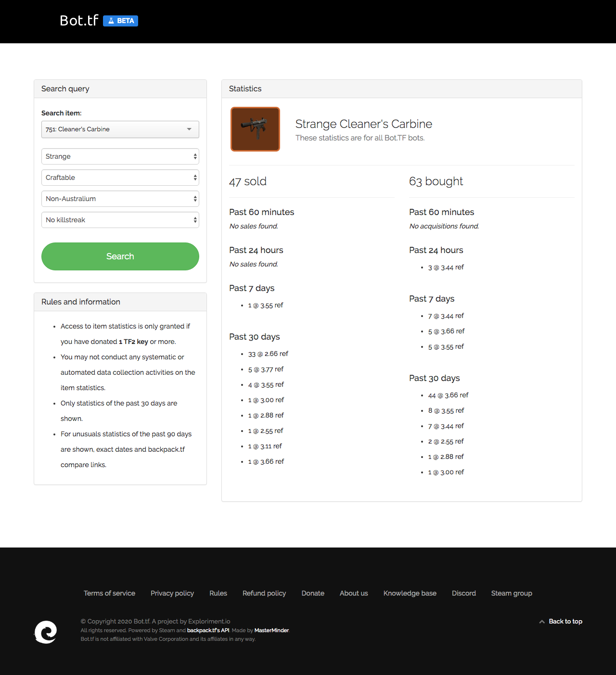Open the Privacy policy link
Viewport: 616px width, 675px height.
click(x=172, y=593)
